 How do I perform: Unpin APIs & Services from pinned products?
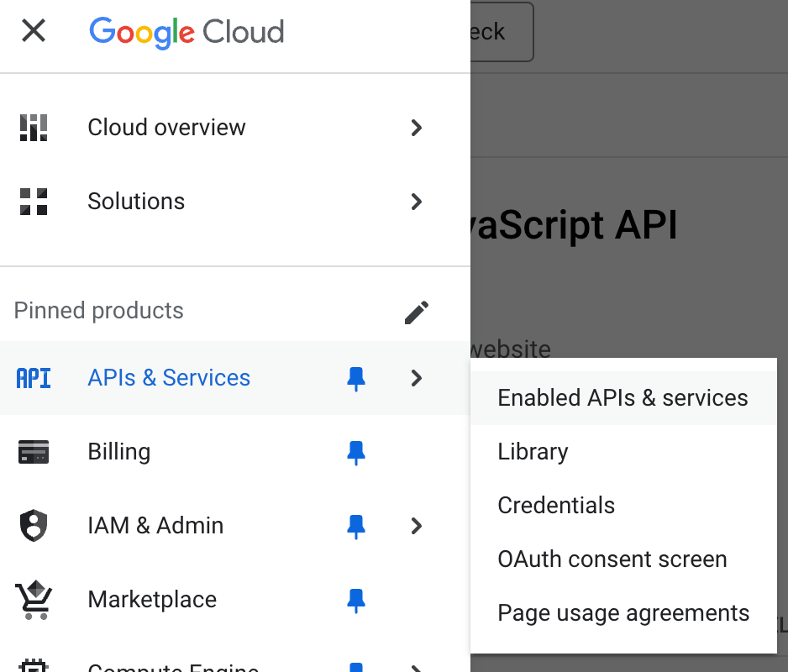pos(355,379)
